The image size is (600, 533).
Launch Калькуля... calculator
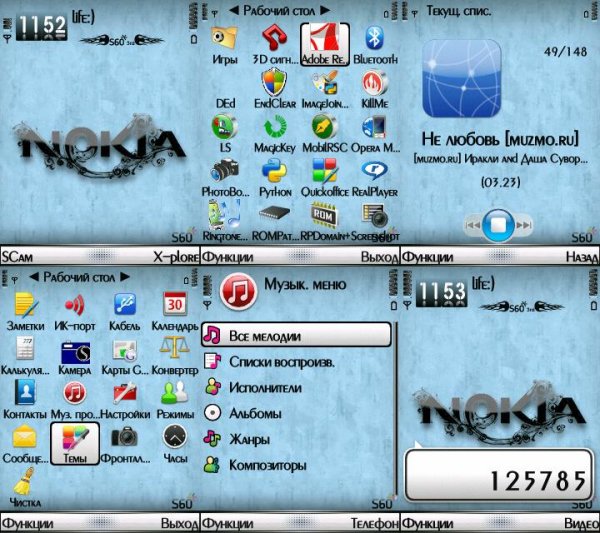pos(25,356)
